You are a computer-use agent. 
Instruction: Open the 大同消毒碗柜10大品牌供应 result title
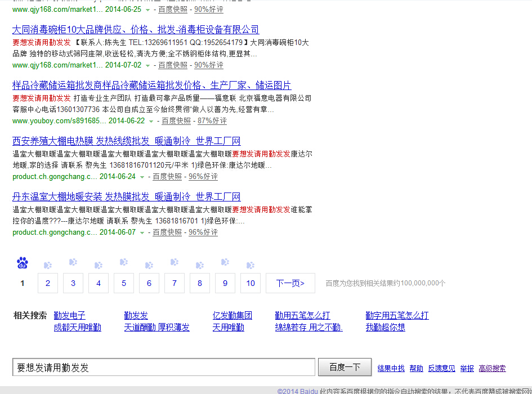136,30
